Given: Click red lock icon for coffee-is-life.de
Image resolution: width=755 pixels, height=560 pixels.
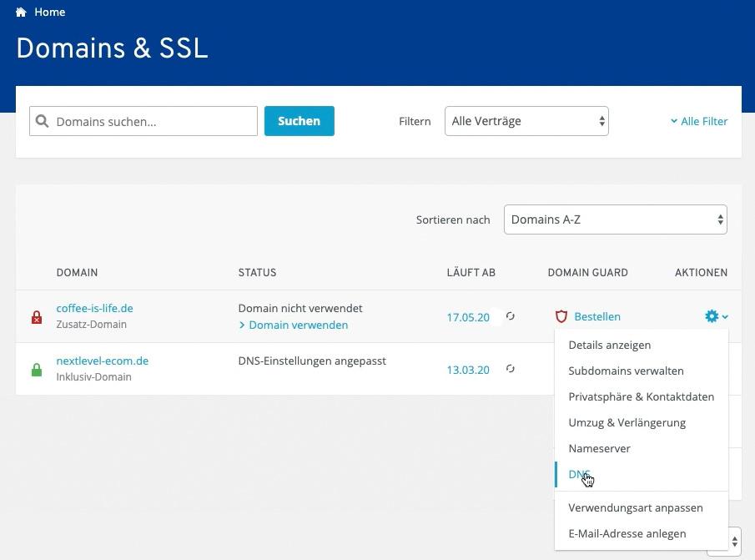Looking at the screenshot, I should (x=37, y=317).
